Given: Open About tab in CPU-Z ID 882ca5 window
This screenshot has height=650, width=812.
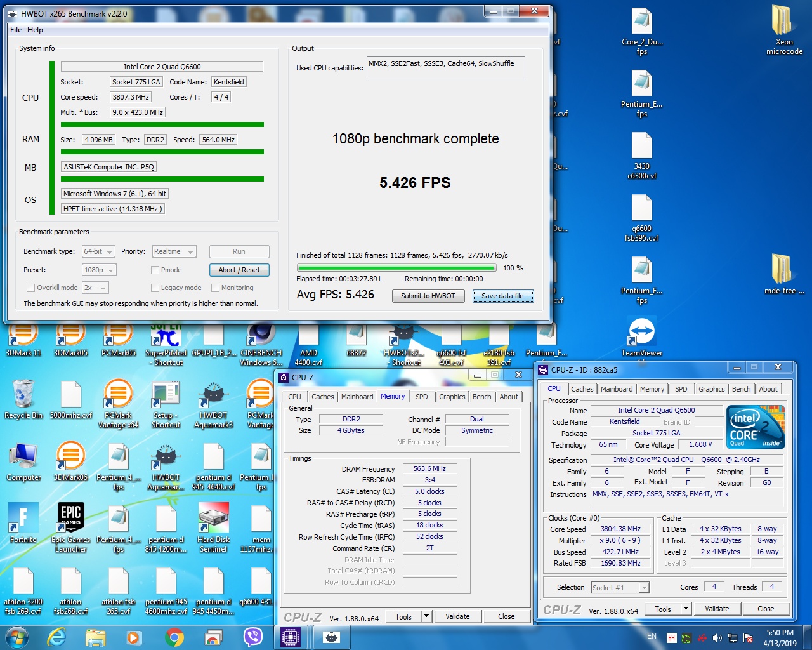Looking at the screenshot, I should tap(768, 389).
